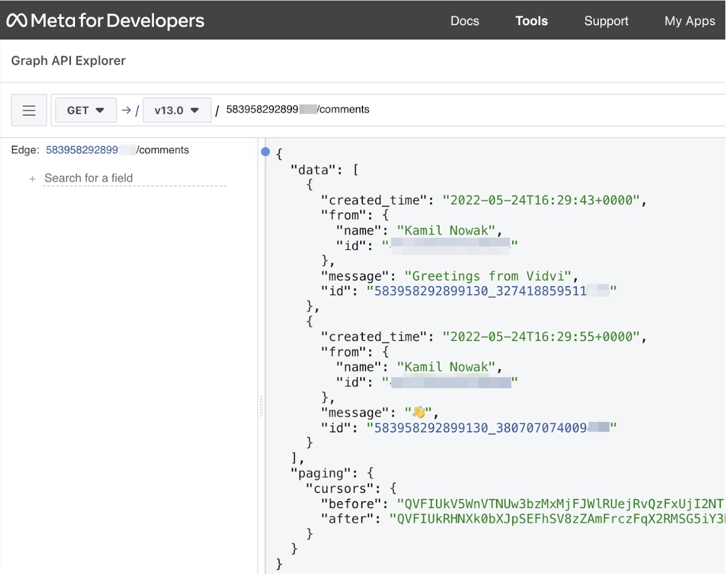Open the Tools menu
The height and width of the screenshot is (577, 728).
click(531, 21)
